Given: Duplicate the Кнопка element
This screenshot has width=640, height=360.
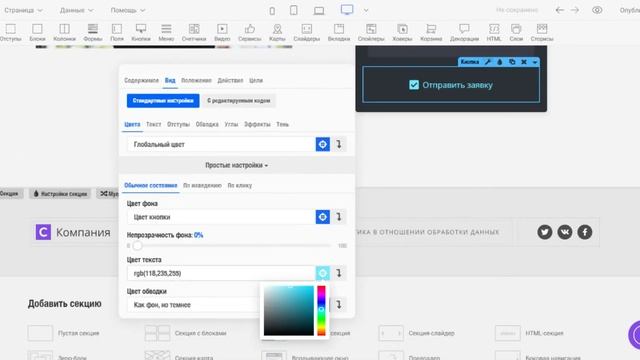Looking at the screenshot, I should tap(512, 62).
